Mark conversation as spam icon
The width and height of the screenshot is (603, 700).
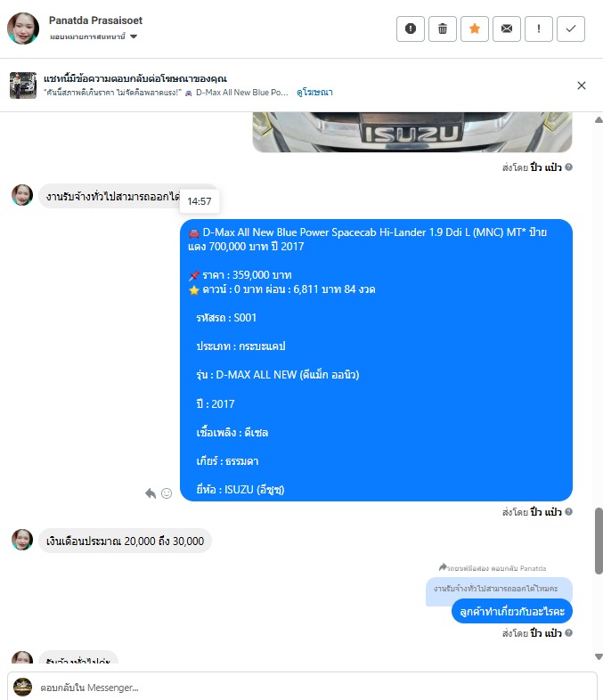click(x=411, y=29)
